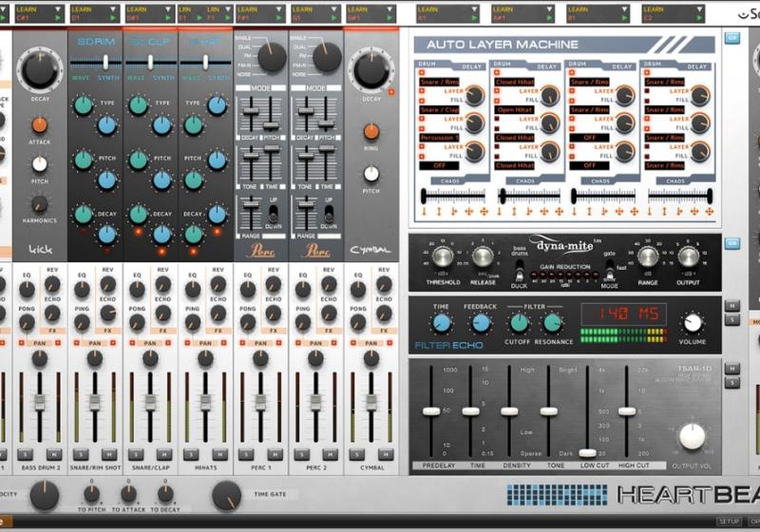Click the Kick Decay knob
Image resolution: width=760 pixels, height=532 pixels.
coord(39,70)
